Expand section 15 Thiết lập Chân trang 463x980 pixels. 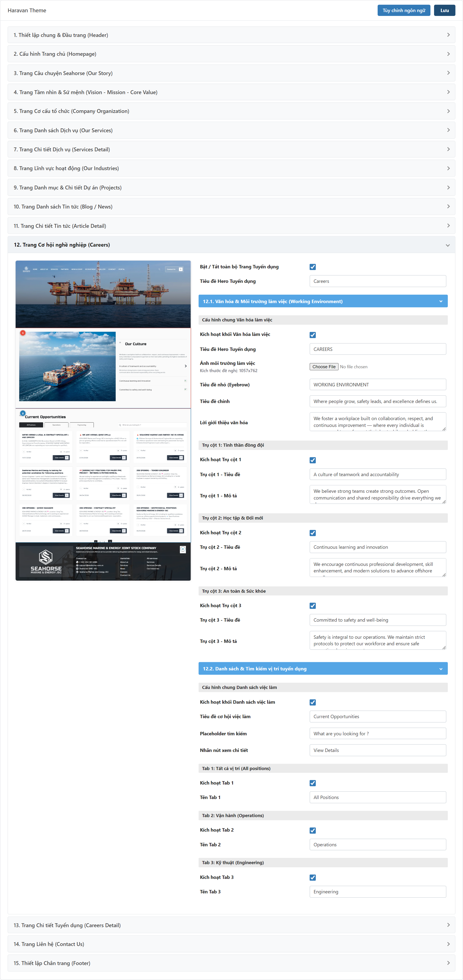click(231, 963)
